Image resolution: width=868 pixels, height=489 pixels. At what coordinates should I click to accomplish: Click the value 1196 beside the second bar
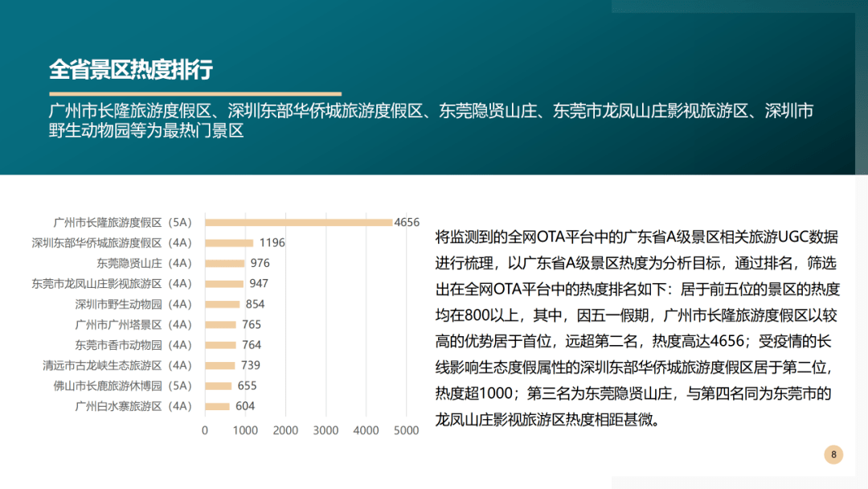point(269,242)
